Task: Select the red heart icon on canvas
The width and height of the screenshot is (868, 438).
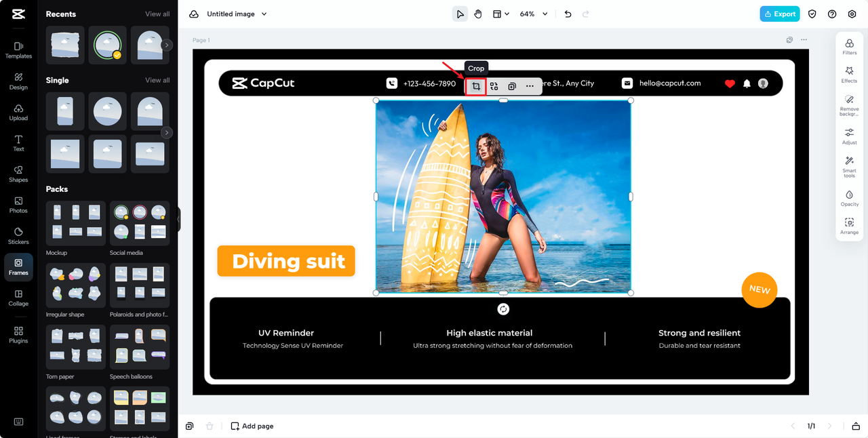Action: [730, 83]
